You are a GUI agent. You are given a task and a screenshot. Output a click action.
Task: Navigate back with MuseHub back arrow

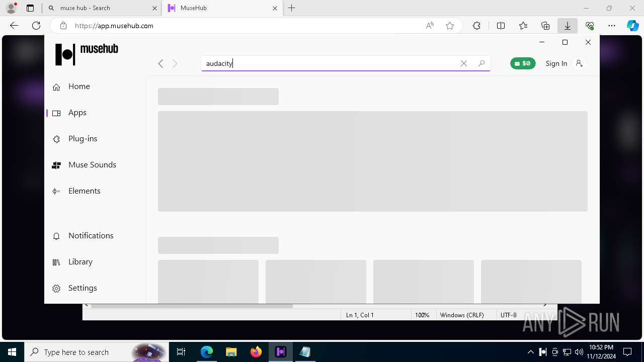click(160, 63)
